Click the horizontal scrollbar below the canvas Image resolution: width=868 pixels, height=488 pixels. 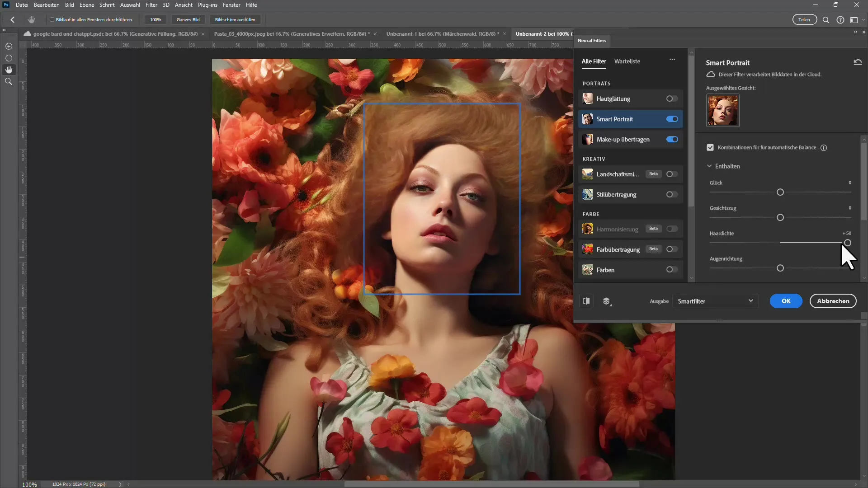(x=492, y=484)
